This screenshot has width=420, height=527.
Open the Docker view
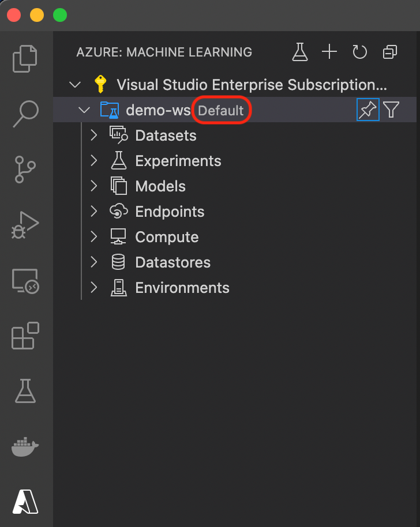[x=25, y=447]
